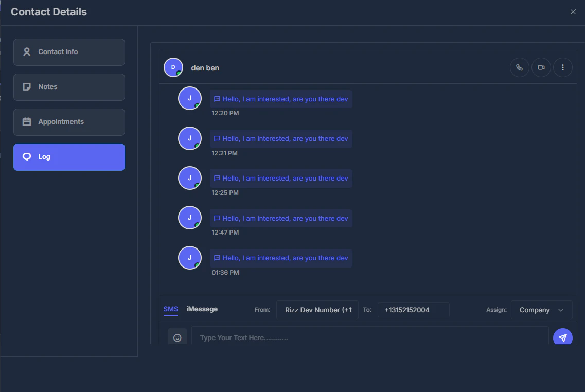Screen dimensions: 585x392
Task: Open the emoji picker
Action: pyautogui.click(x=178, y=337)
